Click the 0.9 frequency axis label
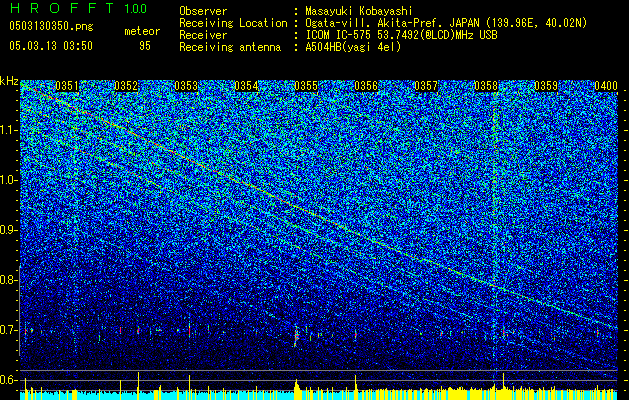Screen dimensions: 629x400 tap(9, 230)
